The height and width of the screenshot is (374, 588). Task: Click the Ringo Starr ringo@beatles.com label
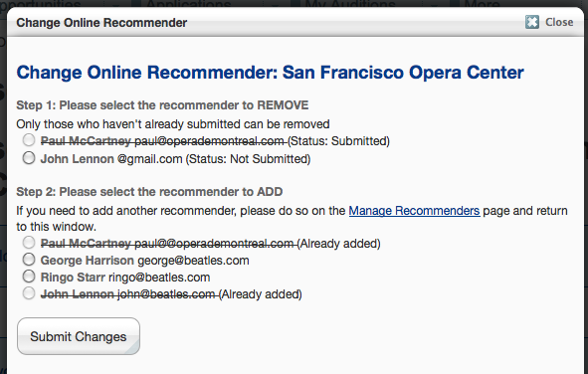pyautogui.click(x=125, y=278)
